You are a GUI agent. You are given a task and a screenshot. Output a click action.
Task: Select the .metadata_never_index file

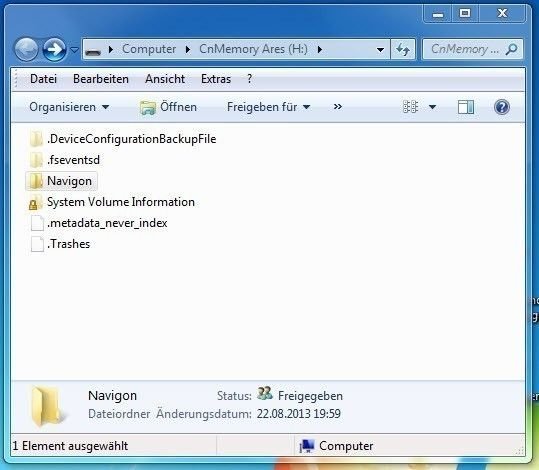click(x=99, y=223)
